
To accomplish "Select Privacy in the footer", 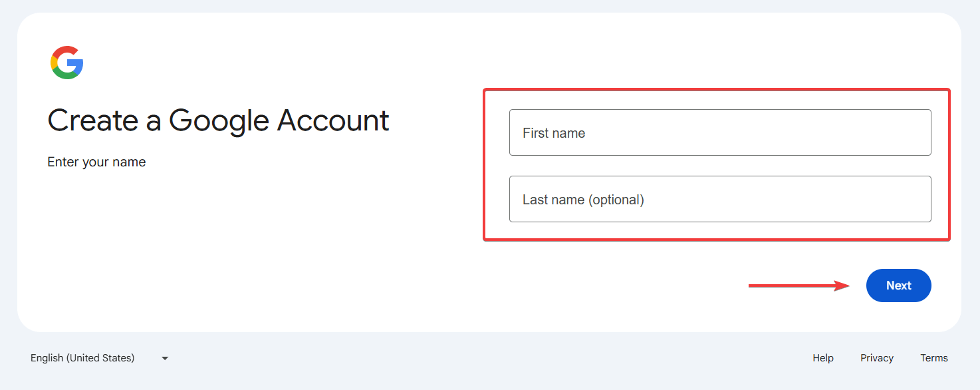I will coord(876,357).
